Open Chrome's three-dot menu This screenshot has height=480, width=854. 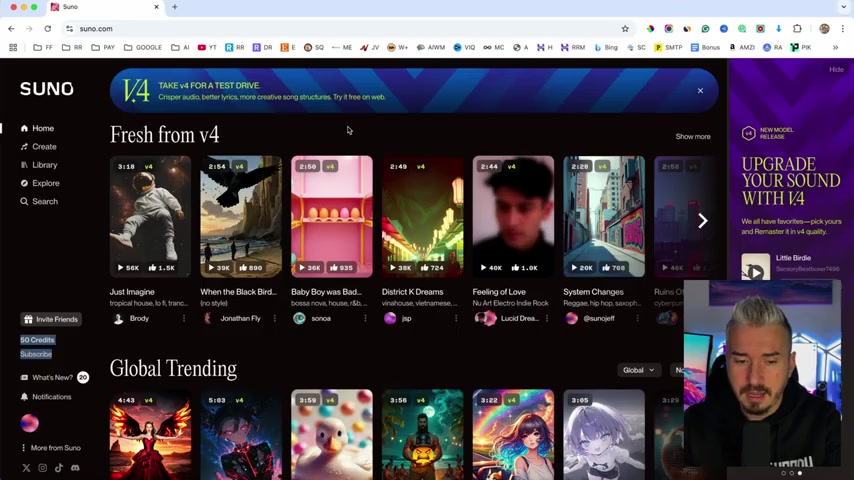tap(843, 29)
